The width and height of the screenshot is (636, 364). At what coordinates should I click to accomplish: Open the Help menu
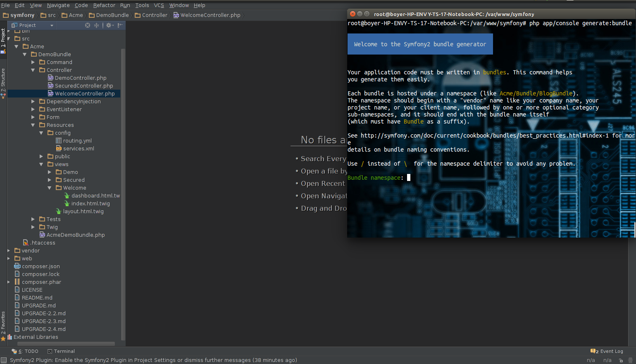click(199, 5)
